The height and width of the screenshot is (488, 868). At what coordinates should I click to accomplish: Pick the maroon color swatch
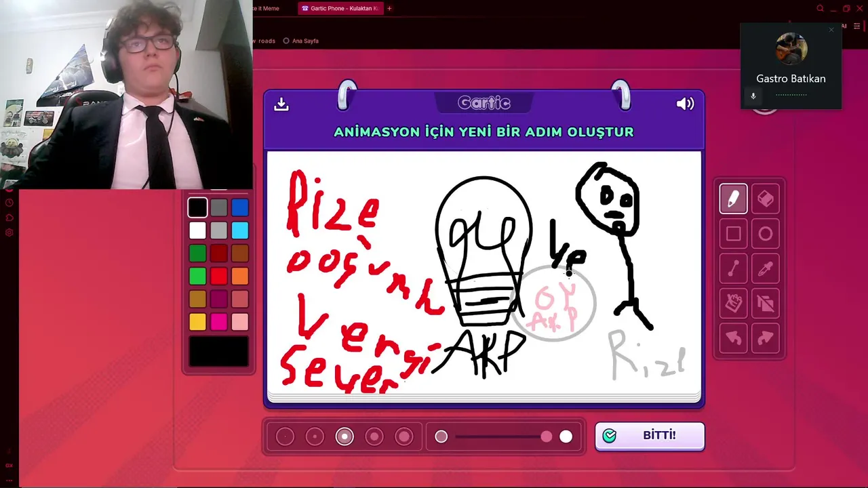click(x=218, y=299)
